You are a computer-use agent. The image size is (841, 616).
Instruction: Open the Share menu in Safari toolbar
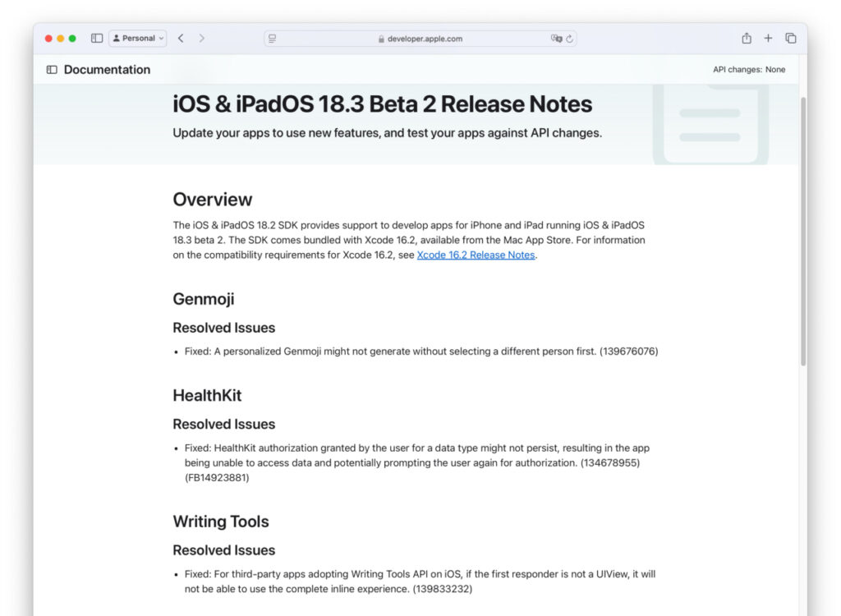click(746, 38)
